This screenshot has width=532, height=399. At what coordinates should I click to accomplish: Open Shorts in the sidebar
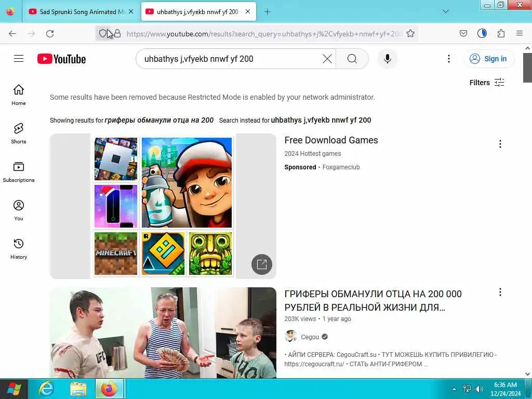coord(19,134)
